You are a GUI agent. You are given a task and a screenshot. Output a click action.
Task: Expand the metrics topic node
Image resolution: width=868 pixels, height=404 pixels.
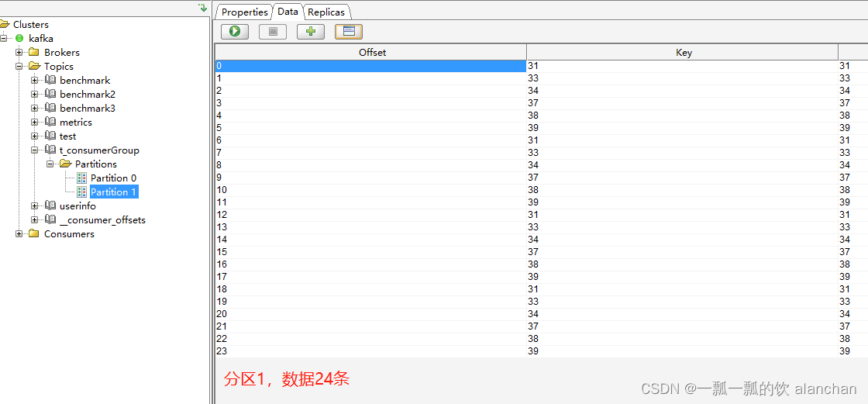pos(35,122)
